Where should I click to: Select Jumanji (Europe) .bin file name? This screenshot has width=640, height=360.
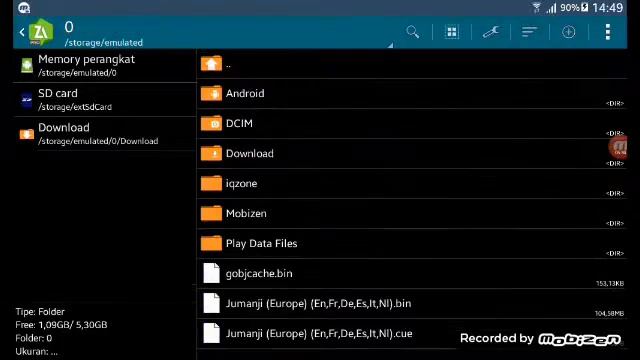pos(318,304)
